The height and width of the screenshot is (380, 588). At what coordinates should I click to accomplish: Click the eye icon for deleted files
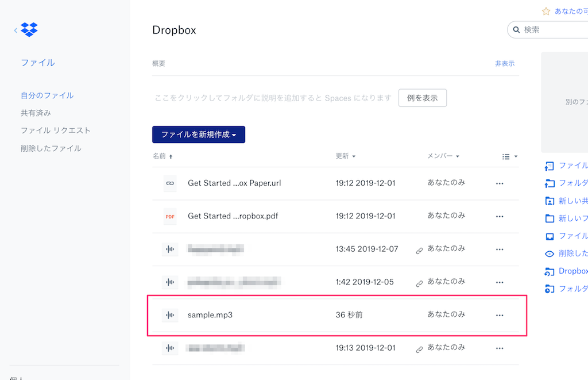pyautogui.click(x=550, y=254)
